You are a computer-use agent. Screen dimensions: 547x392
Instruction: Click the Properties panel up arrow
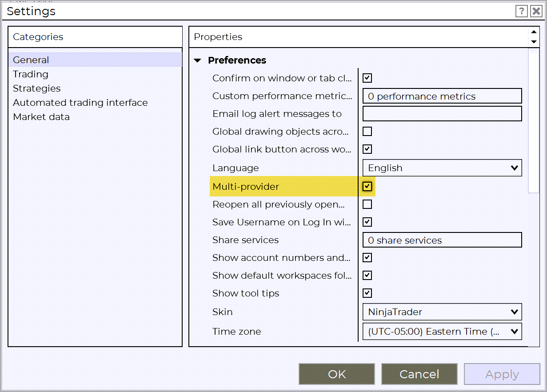point(534,32)
